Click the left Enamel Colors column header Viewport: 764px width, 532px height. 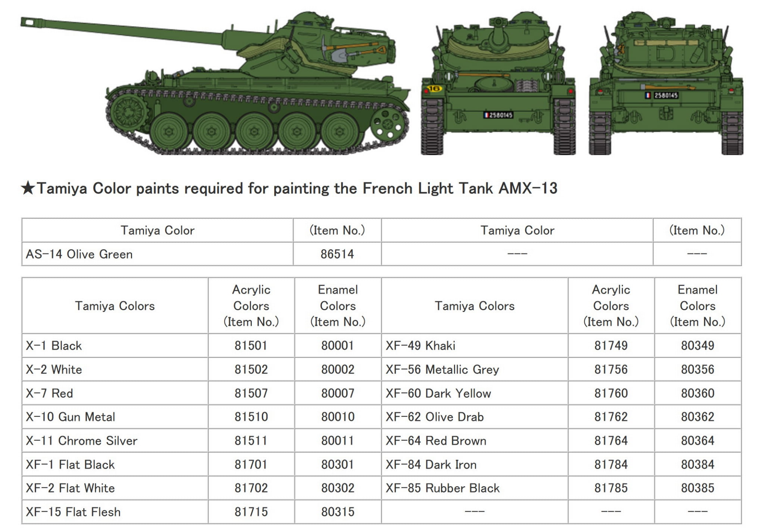[338, 306]
